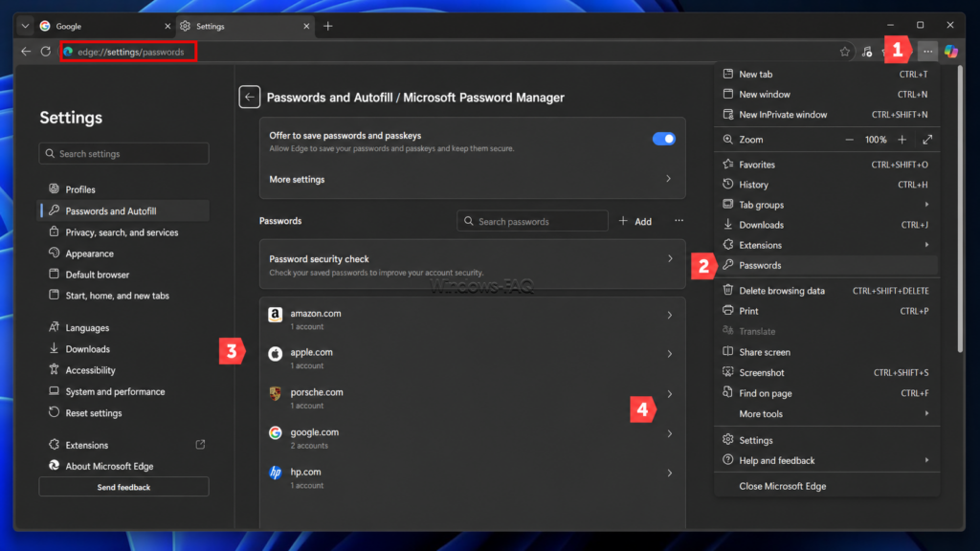Select New tab menu item
The height and width of the screenshot is (551, 980).
click(826, 75)
